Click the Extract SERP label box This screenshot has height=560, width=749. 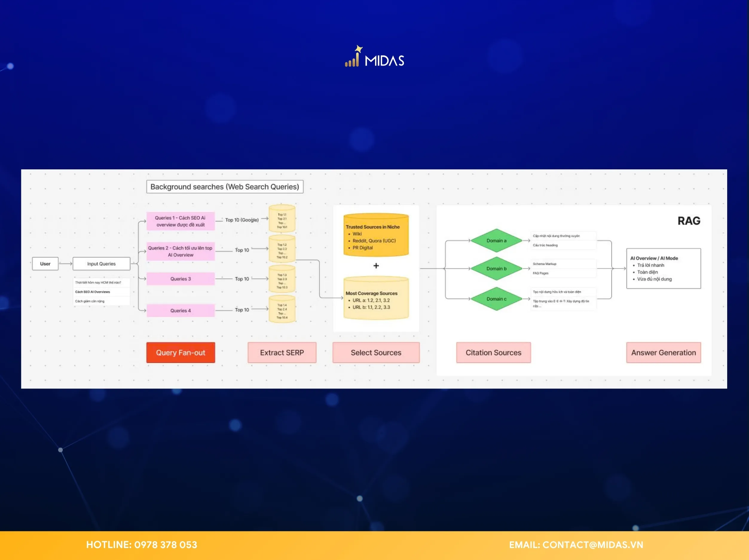282,353
